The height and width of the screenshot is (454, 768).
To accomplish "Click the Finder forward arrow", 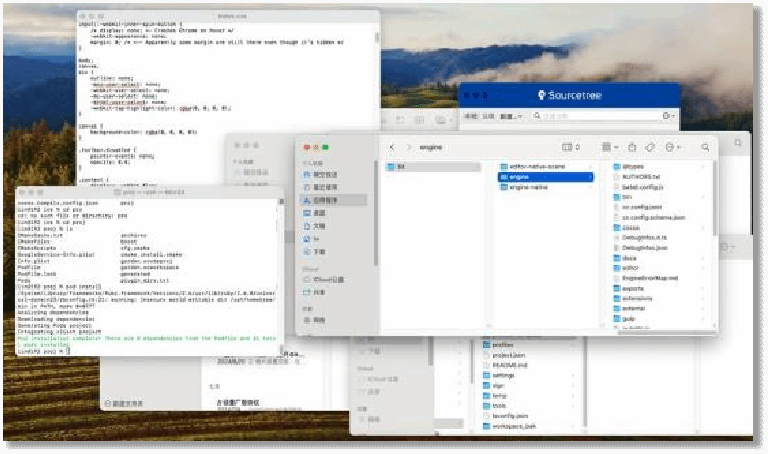I will [x=406, y=147].
